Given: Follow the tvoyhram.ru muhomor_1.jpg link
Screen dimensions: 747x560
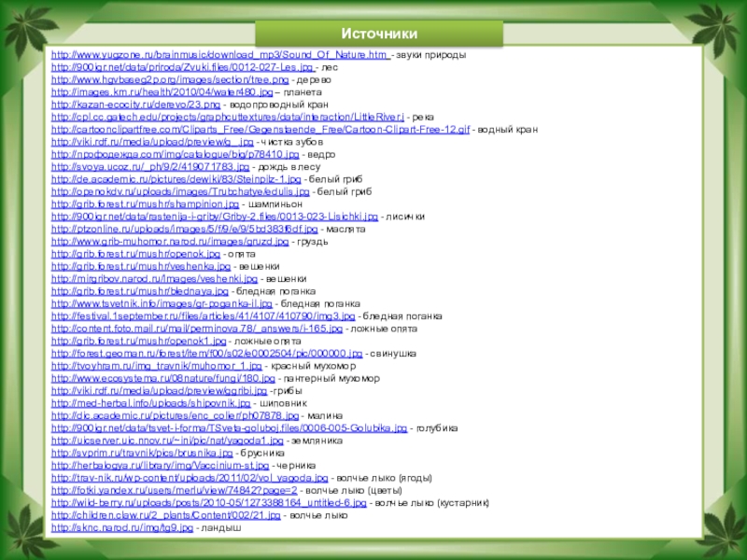Looking at the screenshot, I should coord(157,366).
